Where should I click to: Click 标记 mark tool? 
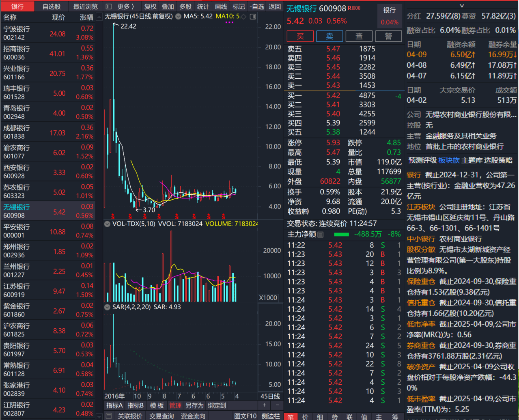coord(239,6)
